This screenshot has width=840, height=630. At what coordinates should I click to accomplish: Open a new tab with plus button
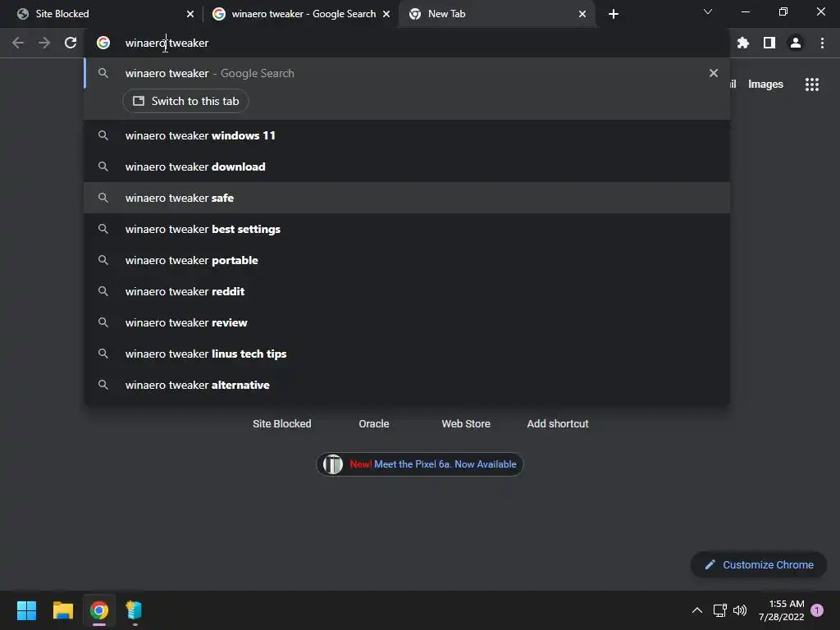point(614,14)
